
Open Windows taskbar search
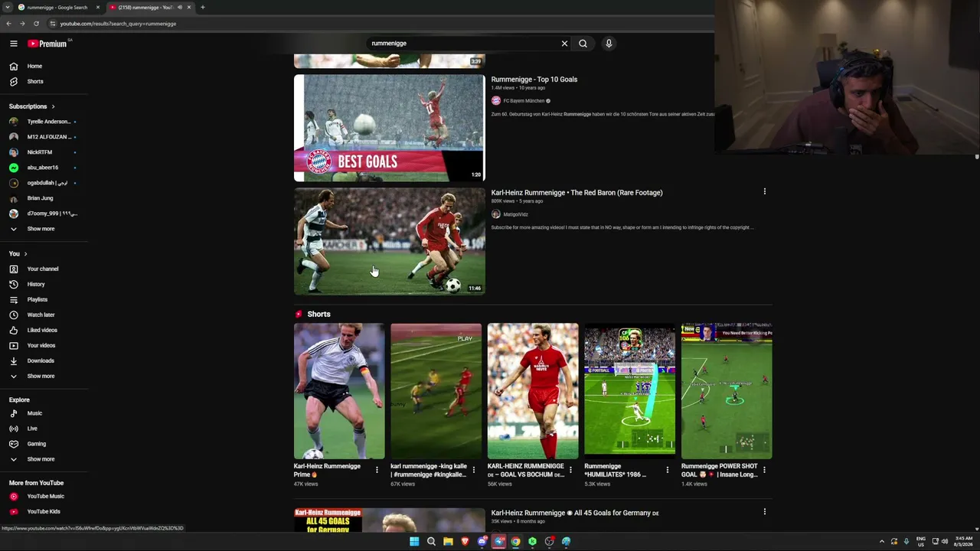click(x=431, y=542)
